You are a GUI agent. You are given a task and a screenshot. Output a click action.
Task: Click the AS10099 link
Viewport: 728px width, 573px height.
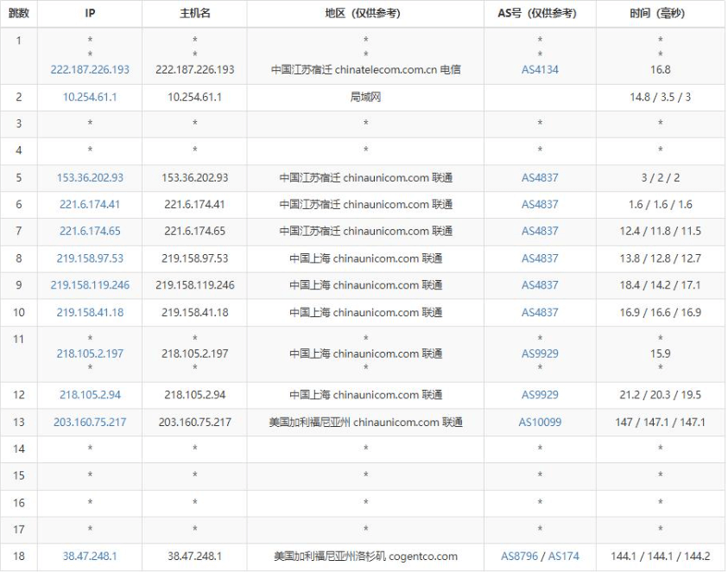pyautogui.click(x=540, y=423)
